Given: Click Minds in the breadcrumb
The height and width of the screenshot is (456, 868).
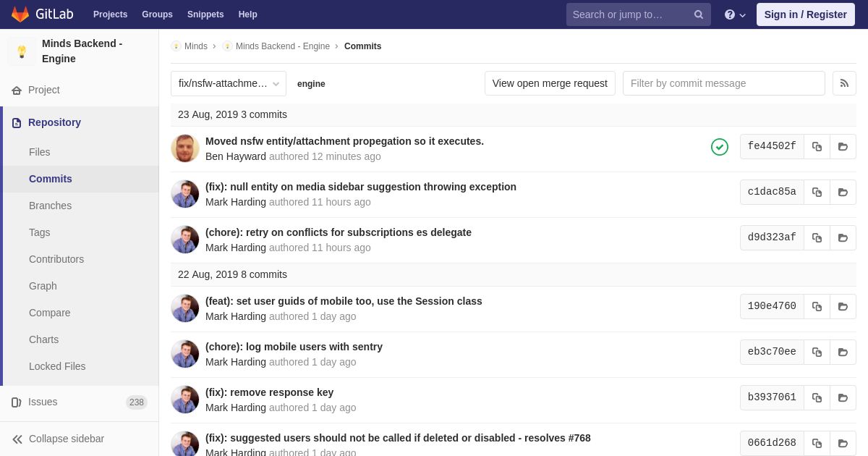Looking at the screenshot, I should 195,46.
